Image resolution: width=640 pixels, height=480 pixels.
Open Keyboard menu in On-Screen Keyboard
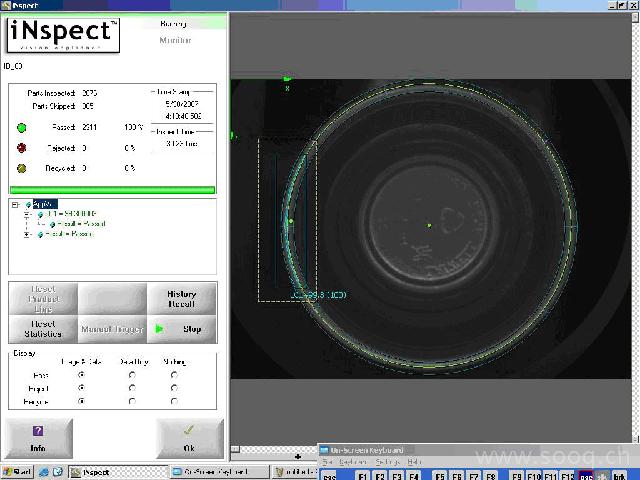[x=353, y=462]
